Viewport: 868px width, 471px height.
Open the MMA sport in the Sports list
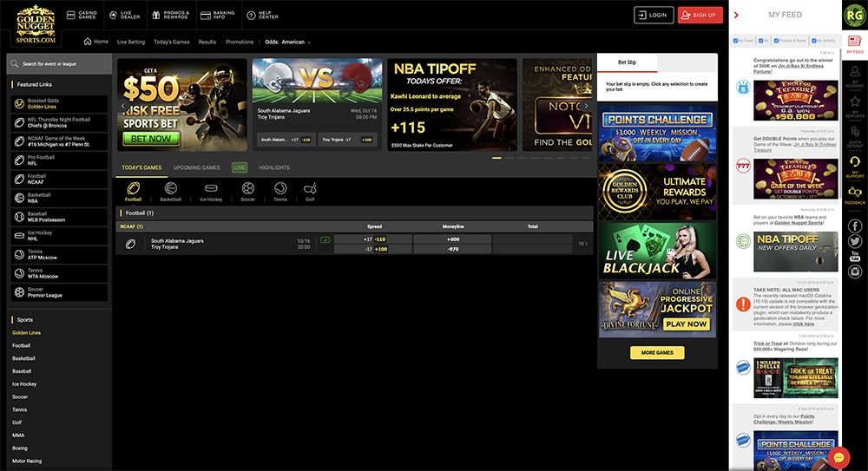click(x=18, y=435)
